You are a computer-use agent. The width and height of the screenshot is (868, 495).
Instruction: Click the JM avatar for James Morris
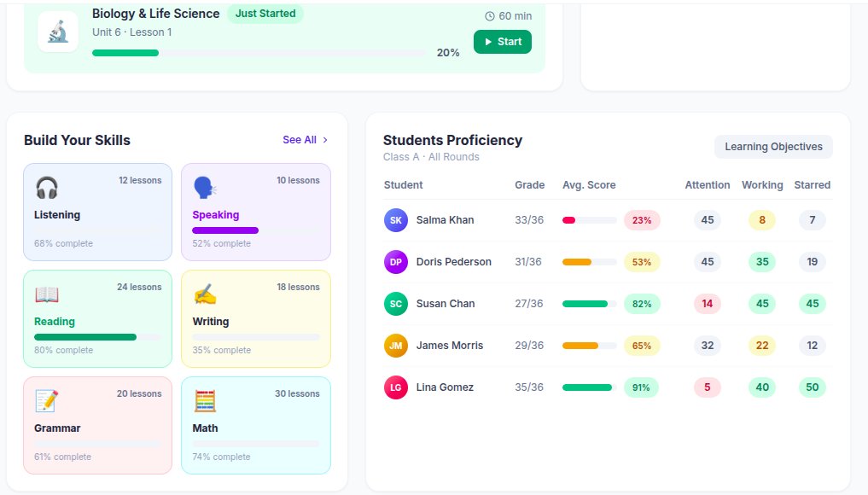click(x=396, y=346)
